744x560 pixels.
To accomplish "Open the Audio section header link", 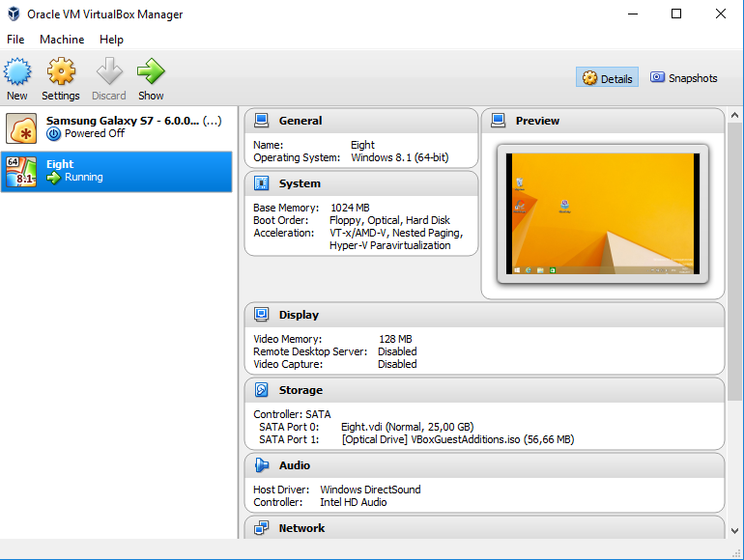I will coord(294,465).
